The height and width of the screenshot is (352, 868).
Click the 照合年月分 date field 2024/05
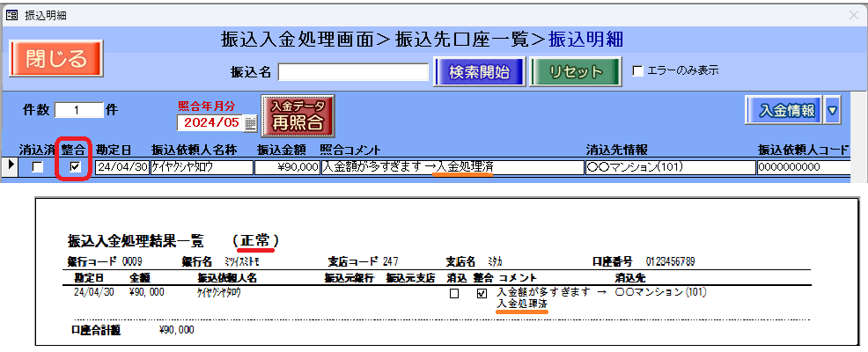tap(210, 122)
